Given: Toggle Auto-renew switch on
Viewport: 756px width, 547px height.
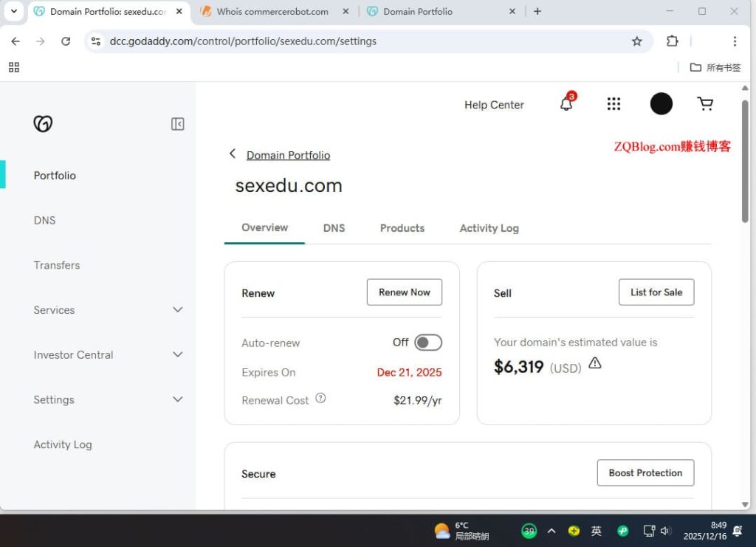Looking at the screenshot, I should (x=427, y=343).
